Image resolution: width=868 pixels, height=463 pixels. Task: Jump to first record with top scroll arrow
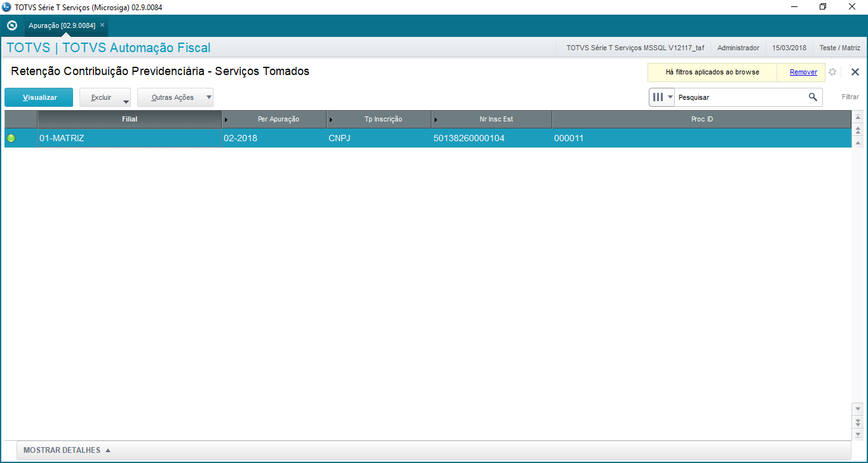858,118
